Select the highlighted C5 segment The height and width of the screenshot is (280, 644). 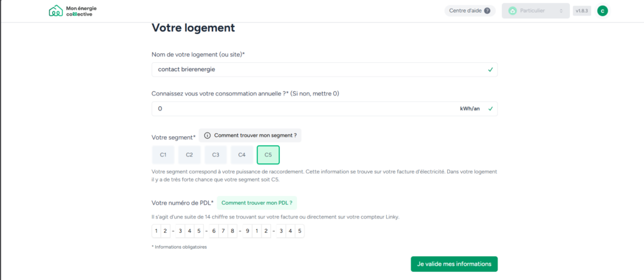coord(268,154)
